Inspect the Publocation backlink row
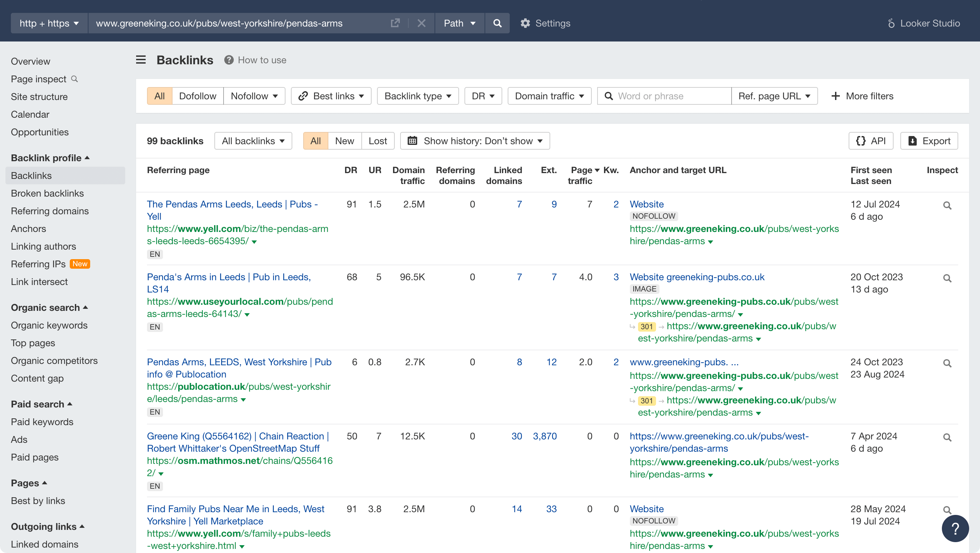 tap(947, 364)
